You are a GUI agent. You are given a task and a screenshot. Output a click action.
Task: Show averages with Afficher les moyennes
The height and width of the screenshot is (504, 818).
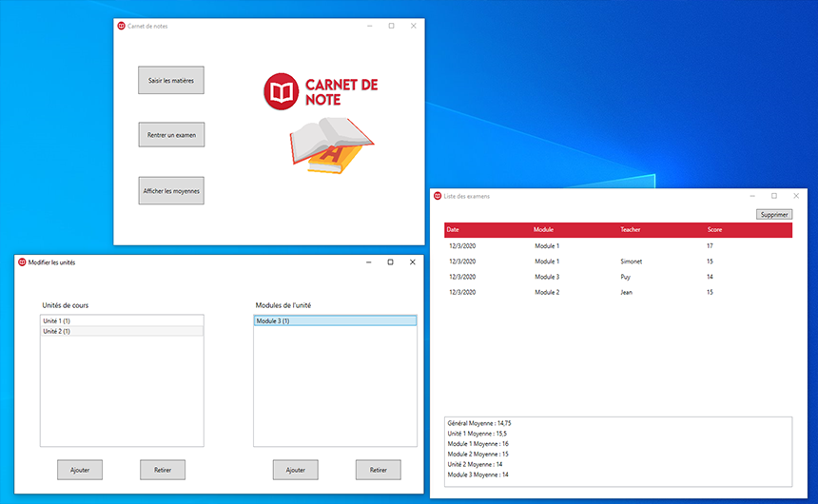171,191
